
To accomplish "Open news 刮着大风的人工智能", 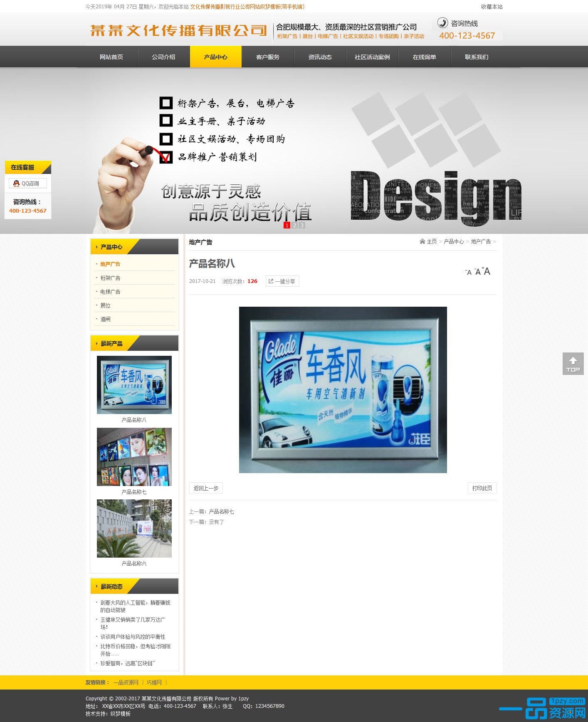I will pos(135,606).
